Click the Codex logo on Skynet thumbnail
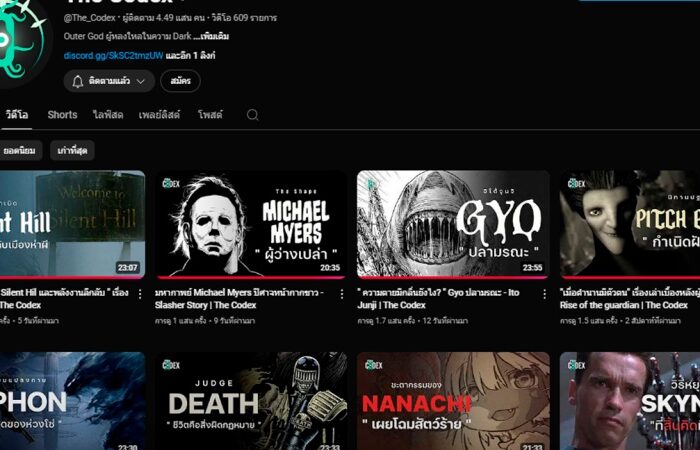Screen dimensions: 700x450 tap(576, 365)
